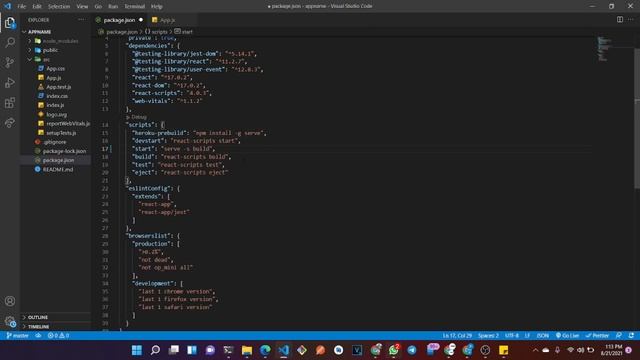Click the split editor right icon
Image resolution: width=640 pixels, height=360 pixels.
[x=620, y=20]
